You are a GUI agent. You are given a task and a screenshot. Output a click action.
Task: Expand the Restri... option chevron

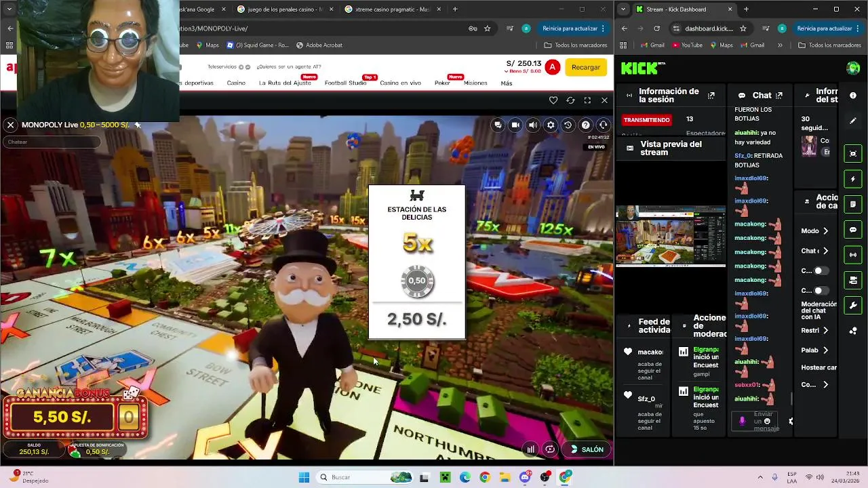point(825,331)
